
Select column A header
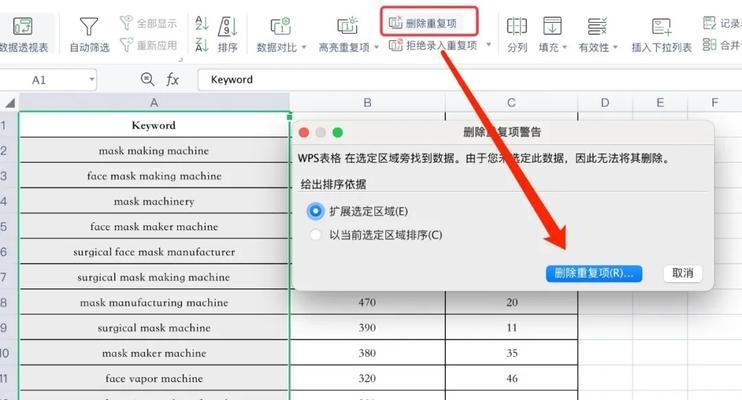tap(154, 103)
